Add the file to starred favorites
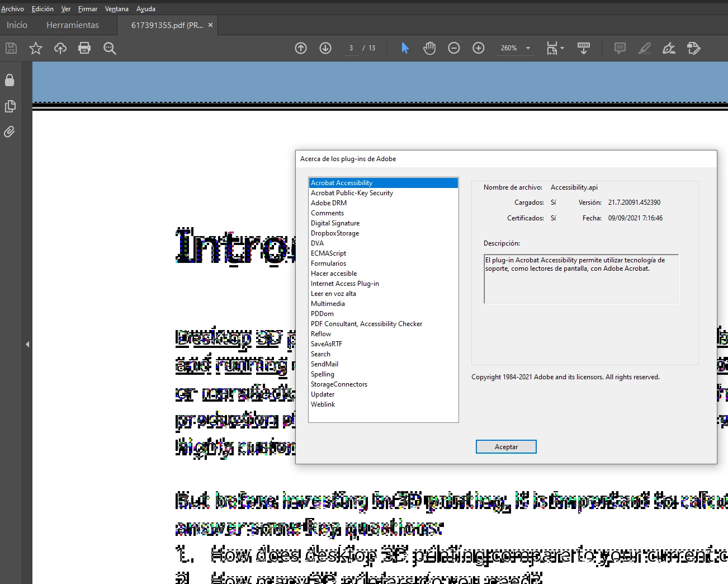The width and height of the screenshot is (728, 584). [36, 48]
